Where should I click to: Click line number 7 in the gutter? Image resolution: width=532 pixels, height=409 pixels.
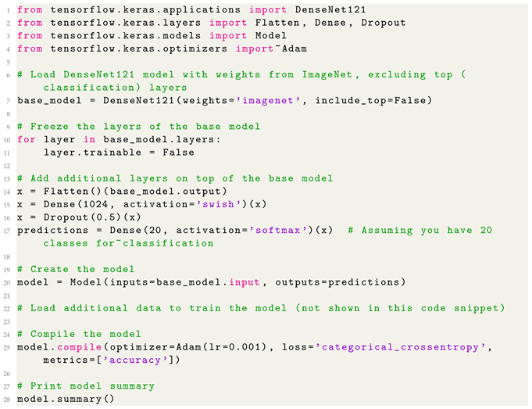pos(8,101)
